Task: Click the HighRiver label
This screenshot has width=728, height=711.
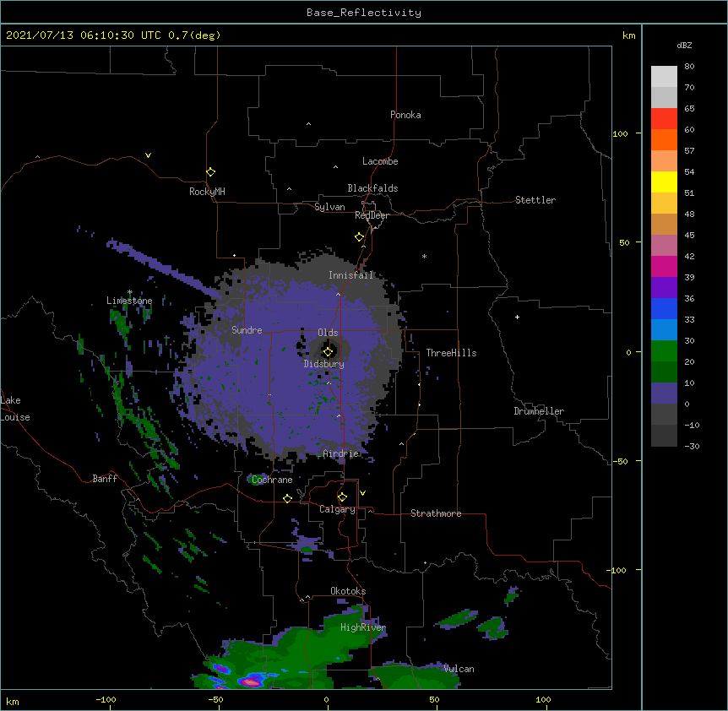Action: 363,627
